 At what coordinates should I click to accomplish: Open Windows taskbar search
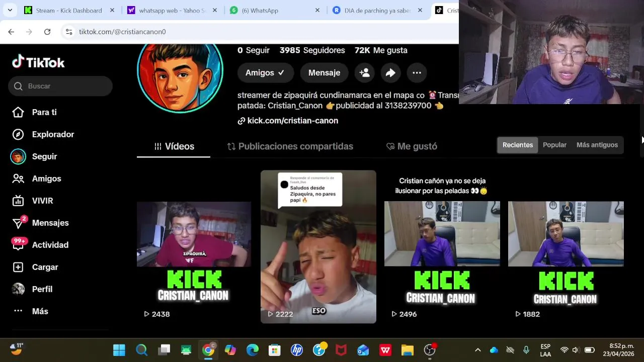coord(142,350)
